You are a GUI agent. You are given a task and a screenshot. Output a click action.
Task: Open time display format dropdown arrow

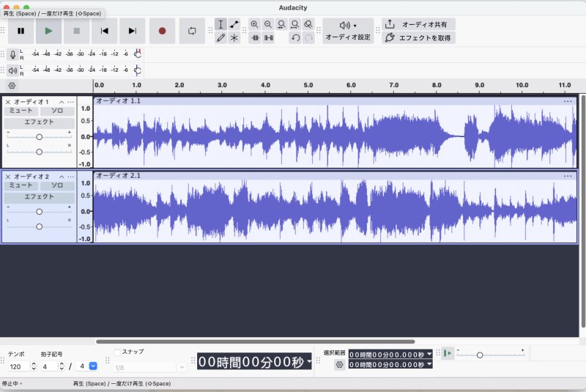309,361
